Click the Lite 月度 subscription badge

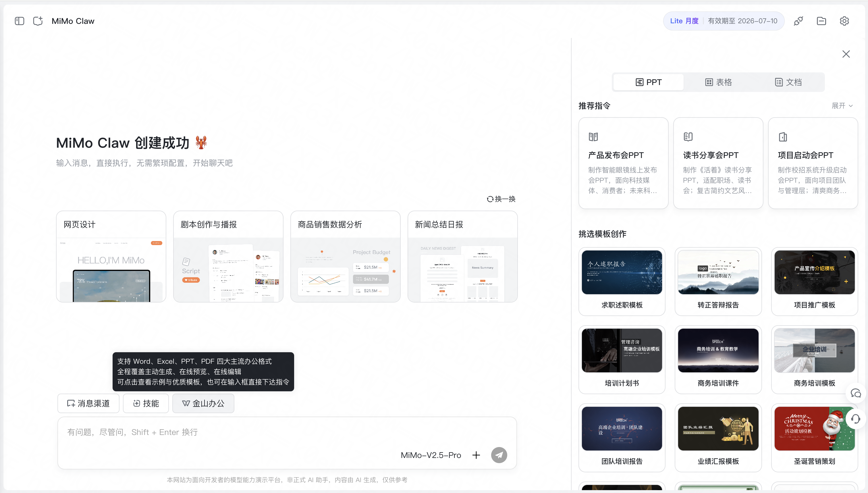click(x=684, y=21)
